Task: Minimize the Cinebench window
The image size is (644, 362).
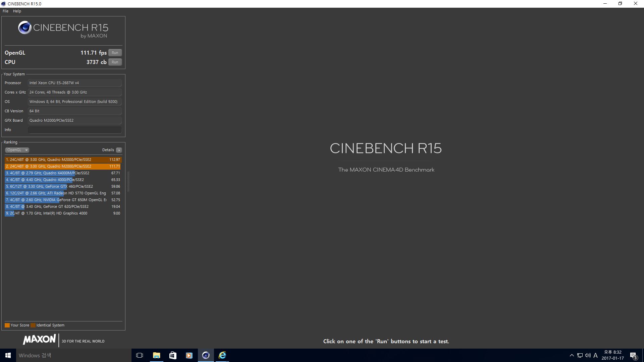Action: tap(605, 4)
